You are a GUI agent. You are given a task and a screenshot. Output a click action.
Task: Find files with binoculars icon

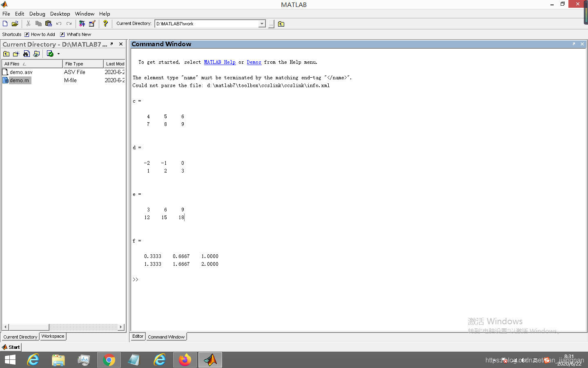(27, 54)
